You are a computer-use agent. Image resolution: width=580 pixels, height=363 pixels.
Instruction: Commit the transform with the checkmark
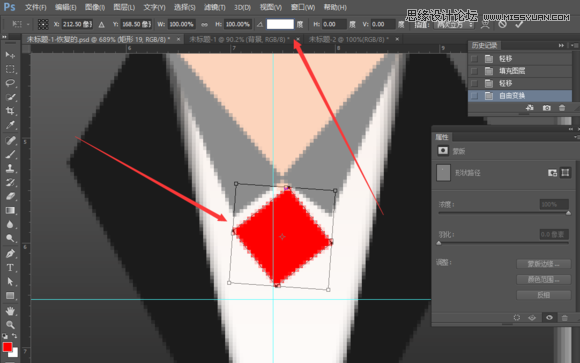click(519, 24)
